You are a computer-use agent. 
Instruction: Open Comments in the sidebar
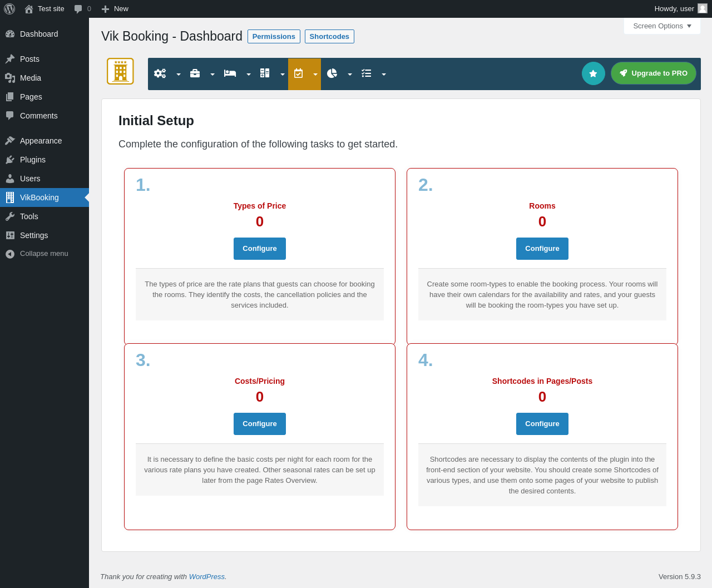pyautogui.click(x=44, y=116)
